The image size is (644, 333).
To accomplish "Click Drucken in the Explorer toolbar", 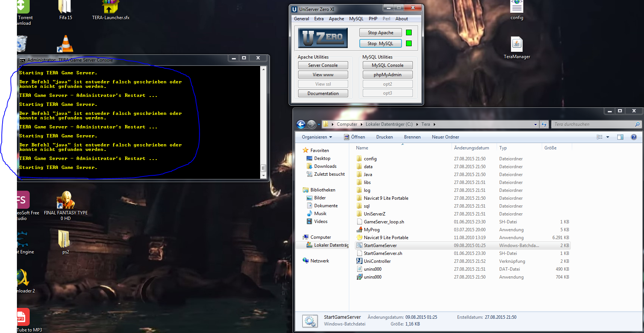I will (x=385, y=137).
